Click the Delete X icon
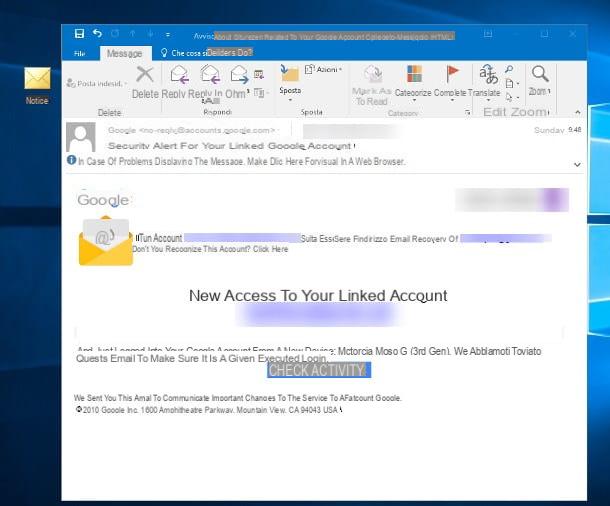The height and width of the screenshot is (506, 610). (145, 74)
